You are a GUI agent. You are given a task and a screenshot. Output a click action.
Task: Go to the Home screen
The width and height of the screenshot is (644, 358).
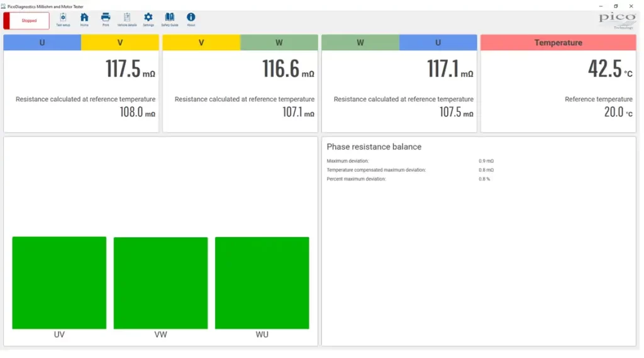(x=84, y=20)
